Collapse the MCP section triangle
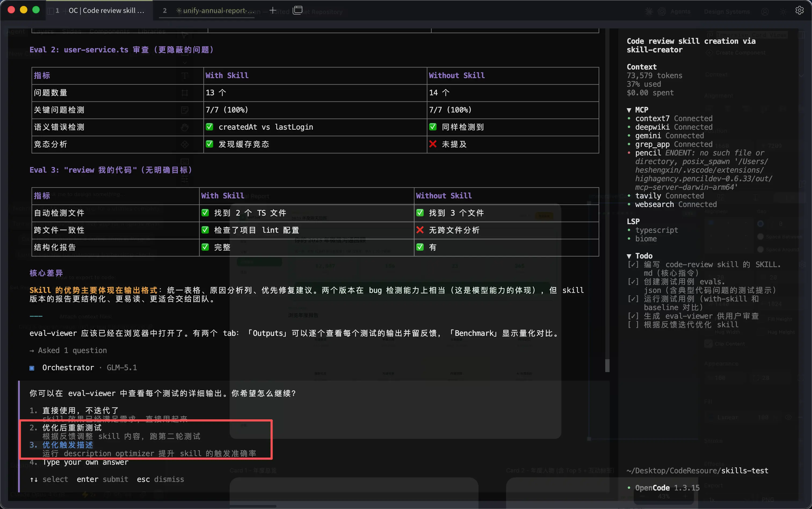The height and width of the screenshot is (509, 812). [629, 110]
